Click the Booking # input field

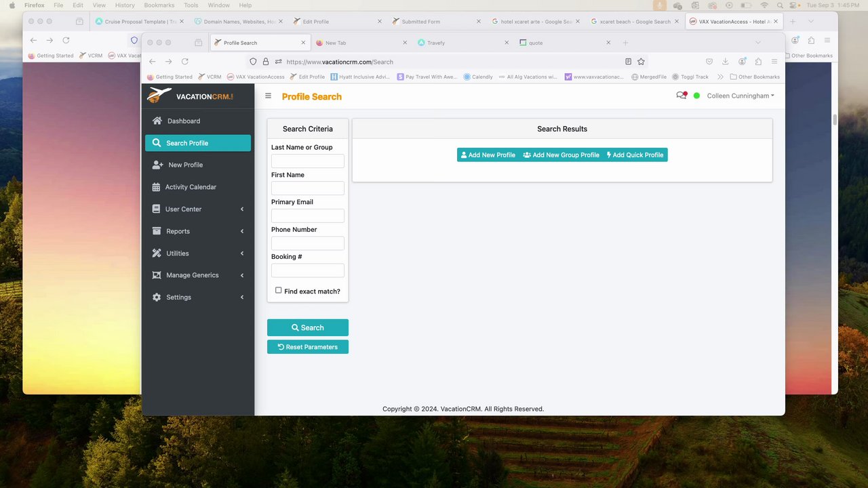tap(308, 270)
